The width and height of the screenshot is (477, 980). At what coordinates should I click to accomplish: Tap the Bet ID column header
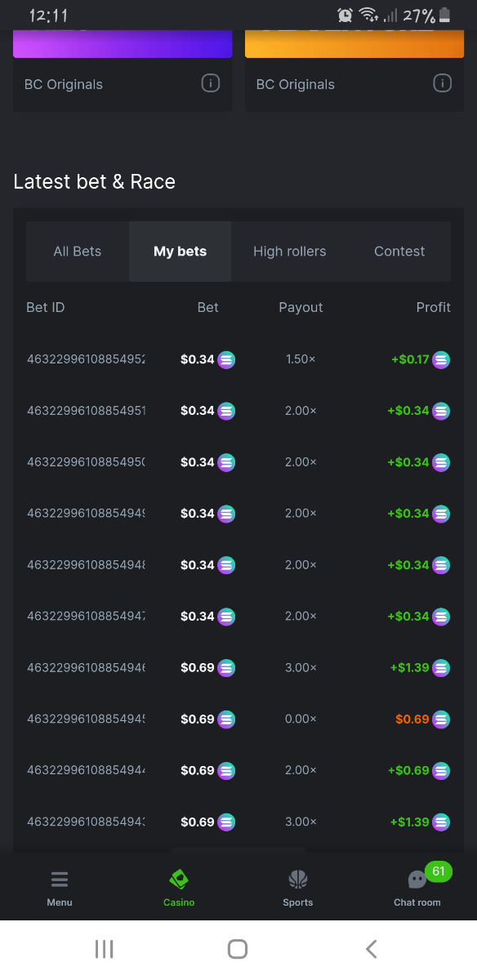[46, 307]
